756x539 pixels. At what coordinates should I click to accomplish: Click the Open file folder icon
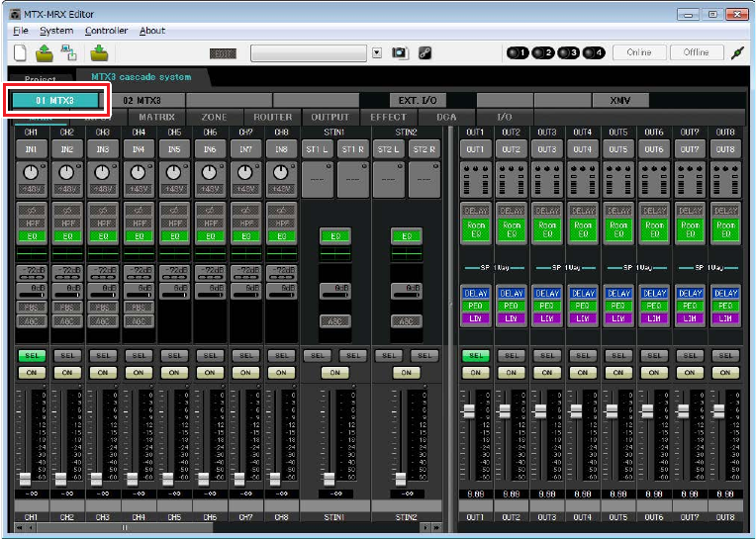45,52
